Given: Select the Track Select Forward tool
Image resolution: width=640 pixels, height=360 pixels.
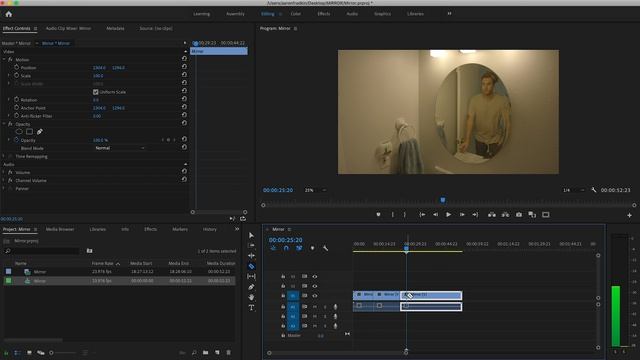Looking at the screenshot, I should [x=251, y=245].
